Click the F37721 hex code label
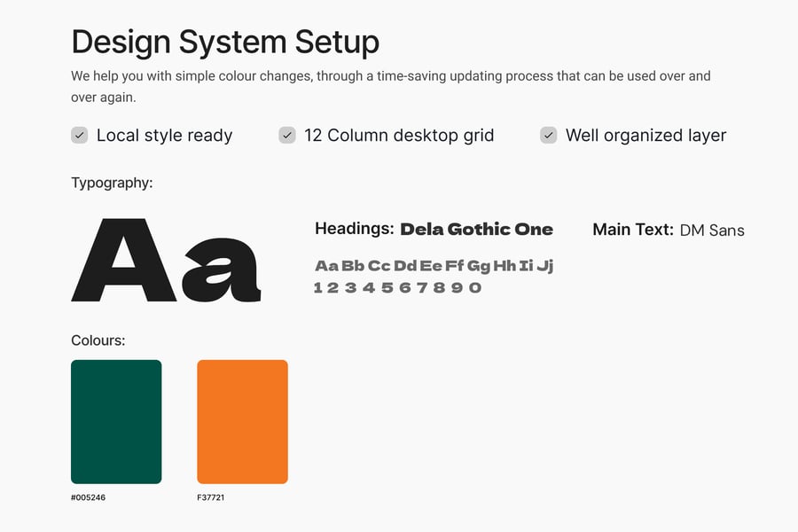The image size is (798, 532). 210,497
